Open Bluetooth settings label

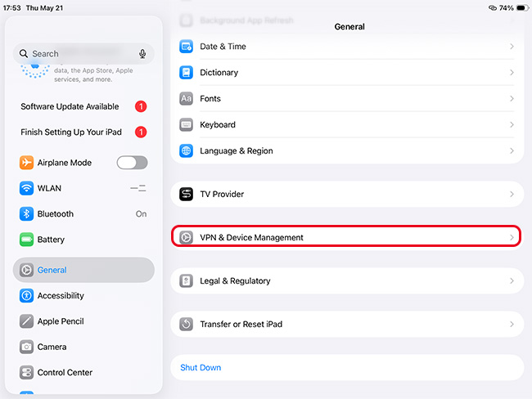(x=56, y=214)
